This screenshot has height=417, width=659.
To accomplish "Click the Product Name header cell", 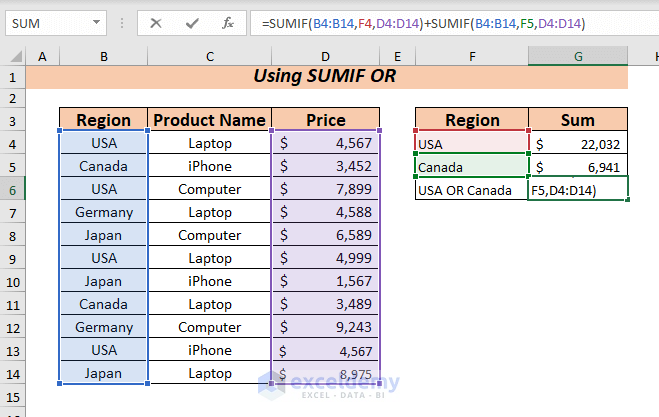I will [x=209, y=121].
